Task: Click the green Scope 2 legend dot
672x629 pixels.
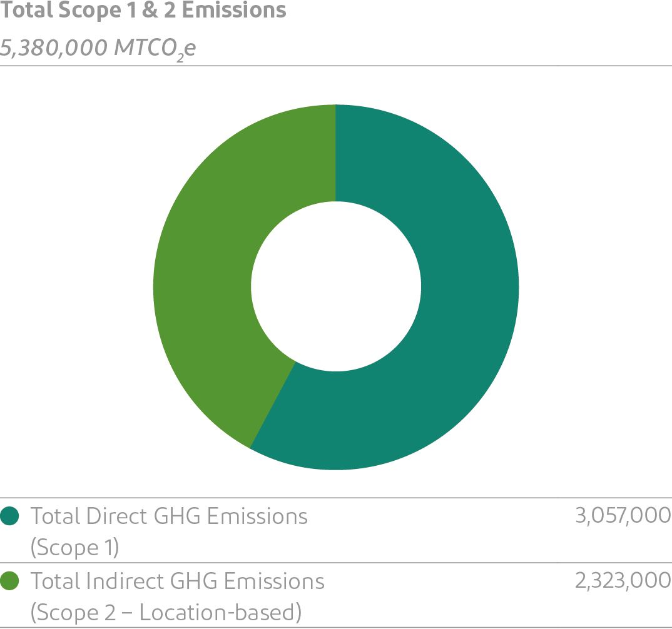Action: point(11,581)
